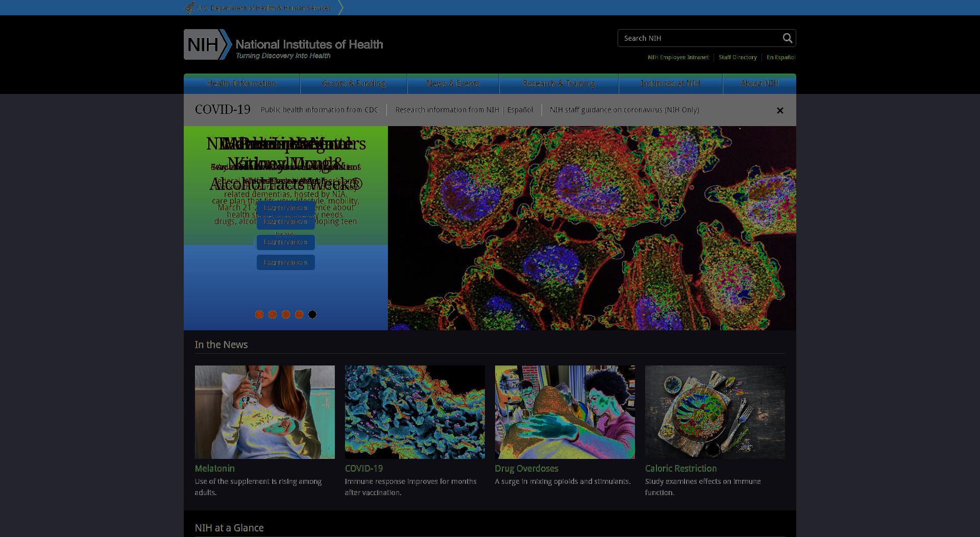
Task: Open the Institutes at NIH menu
Action: pos(671,84)
